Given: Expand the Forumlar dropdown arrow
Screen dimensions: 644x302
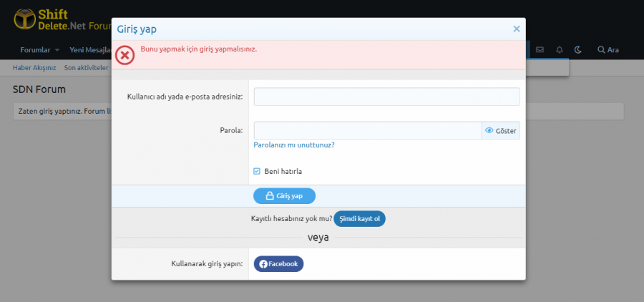Looking at the screenshot, I should [57, 50].
